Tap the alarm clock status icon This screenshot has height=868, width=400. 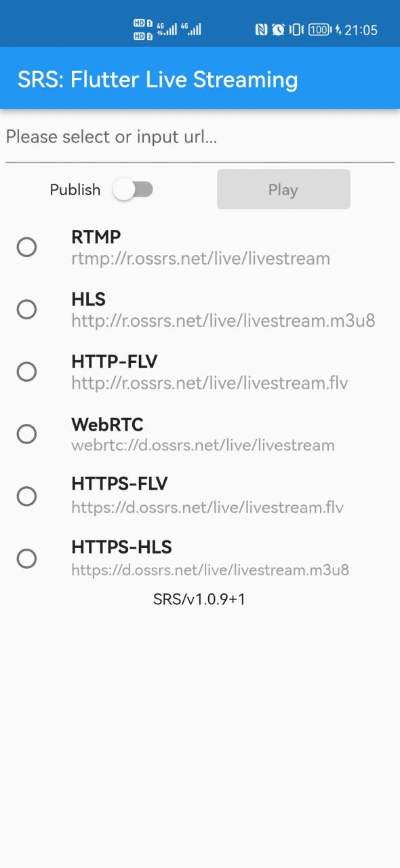tap(278, 29)
